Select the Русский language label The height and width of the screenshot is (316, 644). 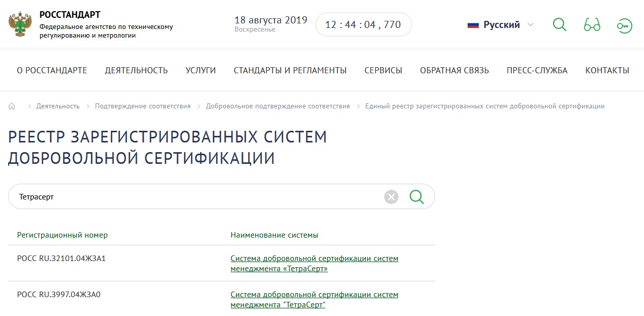pyautogui.click(x=502, y=25)
